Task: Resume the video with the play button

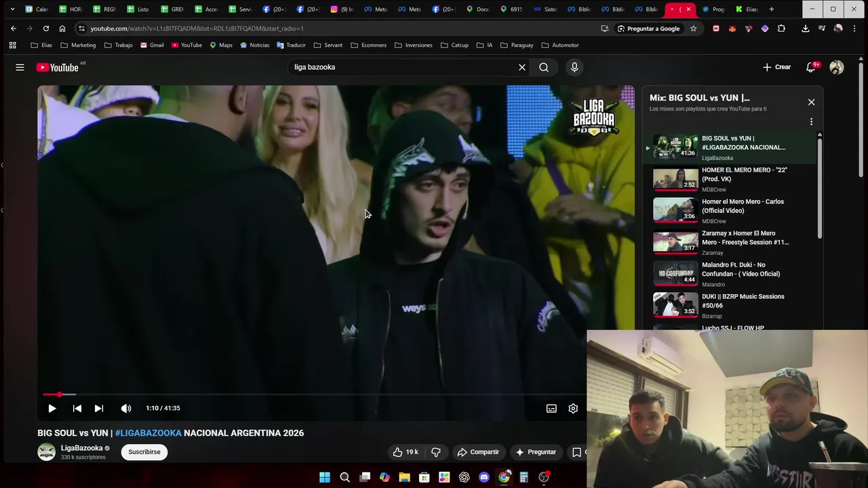Action: [x=52, y=408]
